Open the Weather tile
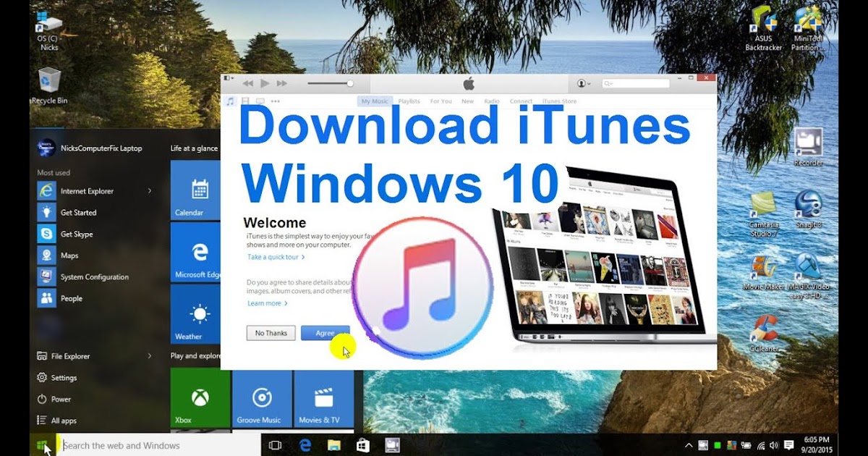Screen dimensions: 868x456 point(195,314)
